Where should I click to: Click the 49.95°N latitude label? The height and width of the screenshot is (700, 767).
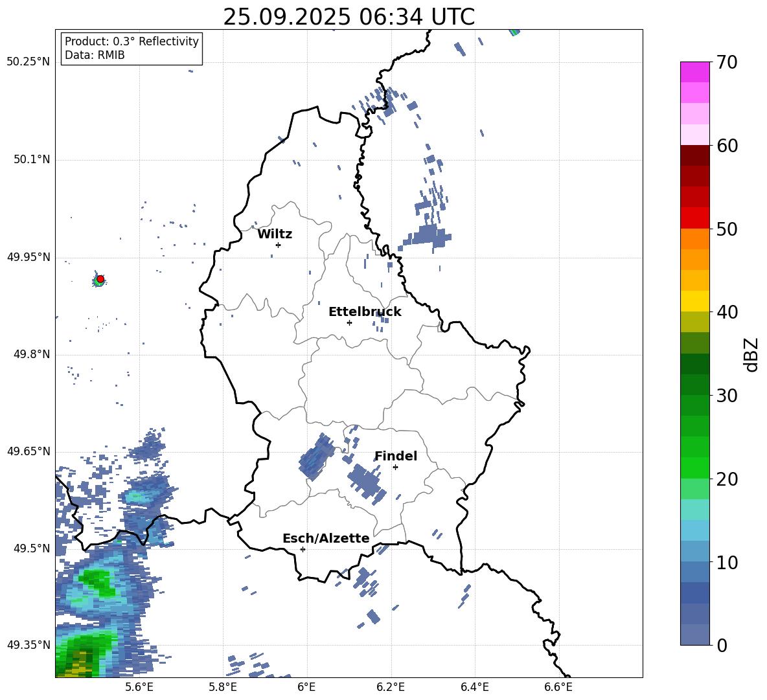click(29, 258)
